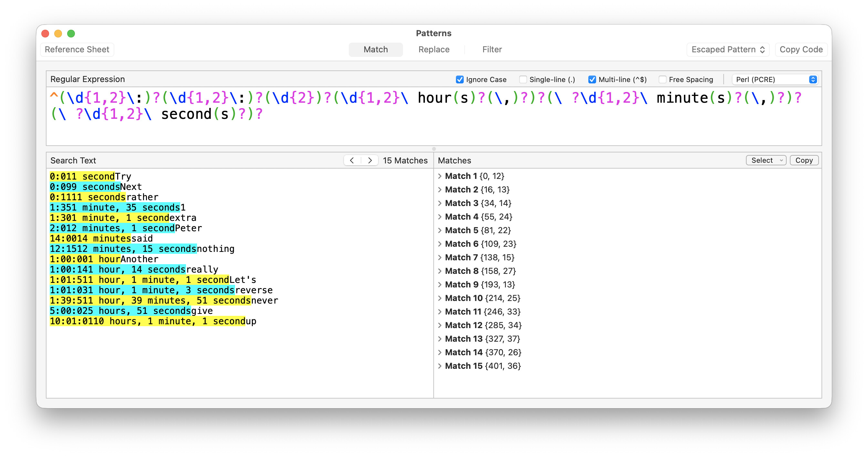Open the Reference Sheet
The width and height of the screenshot is (868, 456).
coord(77,49)
